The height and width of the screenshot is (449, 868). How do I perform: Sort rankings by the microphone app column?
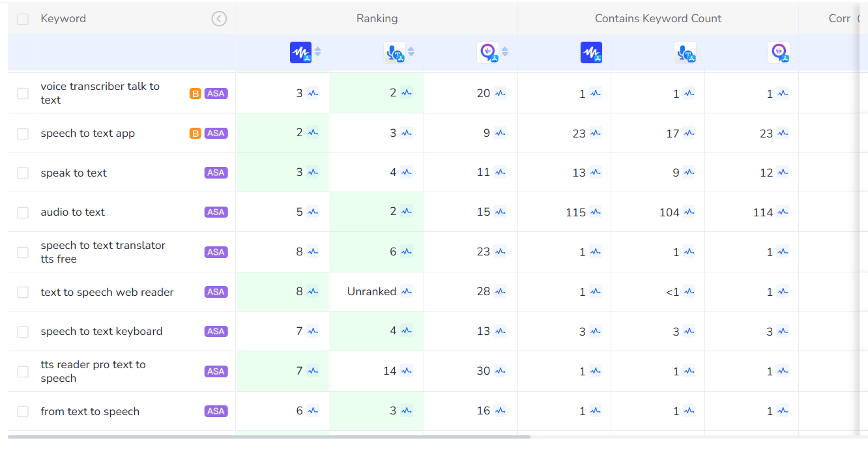click(x=411, y=52)
